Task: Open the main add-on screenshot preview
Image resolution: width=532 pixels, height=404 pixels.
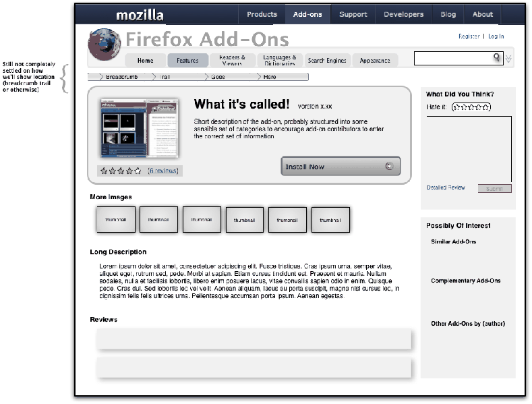Action: point(140,128)
